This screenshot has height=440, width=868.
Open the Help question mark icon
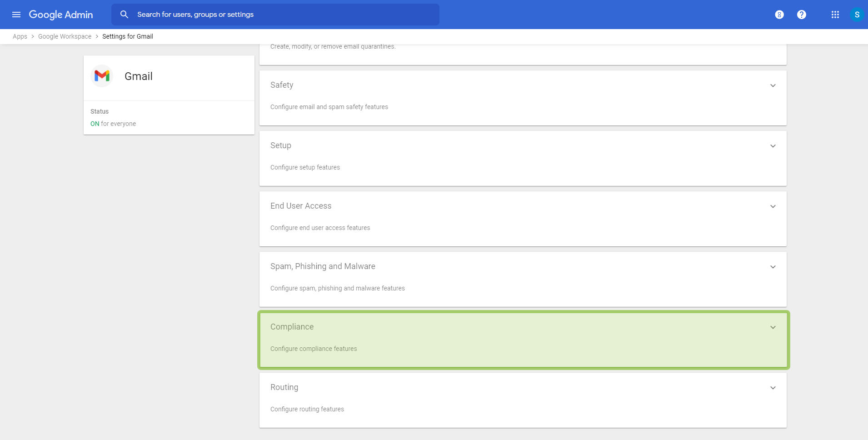pyautogui.click(x=802, y=15)
